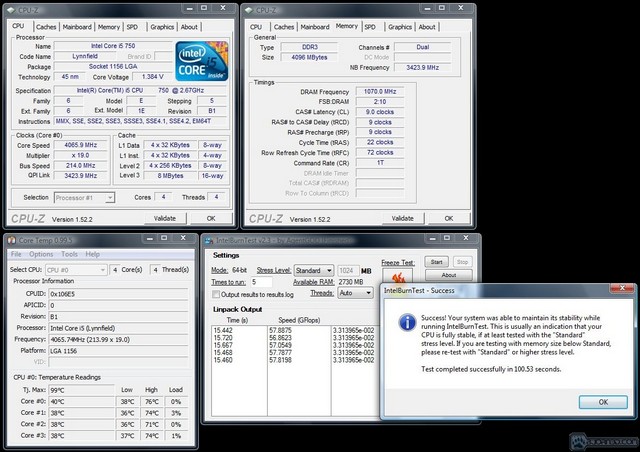Viewport: 640px width, 452px height.
Task: Click Validate in the right CPU-Z Memory window
Action: (x=403, y=218)
